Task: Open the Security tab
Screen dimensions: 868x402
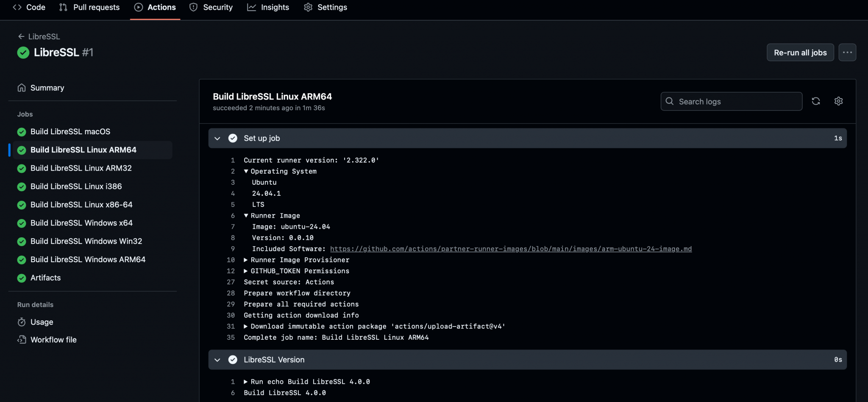Action: pyautogui.click(x=211, y=7)
